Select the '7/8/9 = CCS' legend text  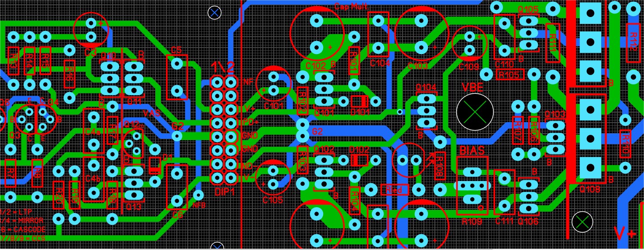23,238
